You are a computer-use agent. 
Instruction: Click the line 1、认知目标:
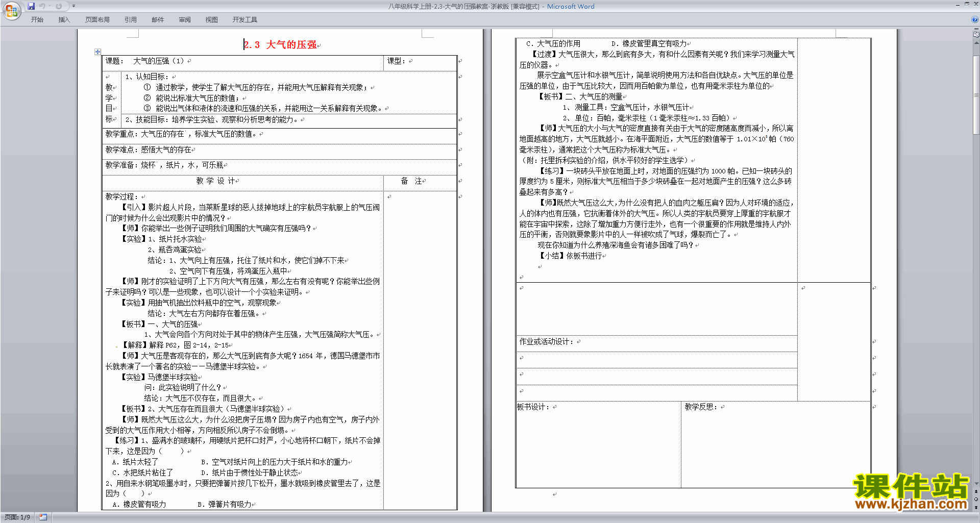148,77
